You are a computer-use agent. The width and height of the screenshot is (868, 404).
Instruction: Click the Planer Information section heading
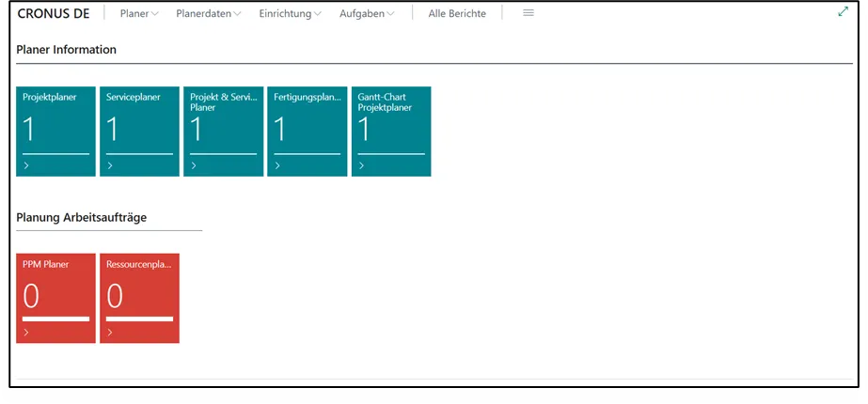coord(66,50)
